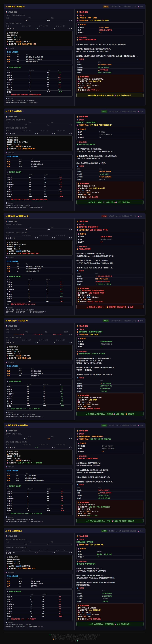Click the flame icon beside 资本意图版 in 巴拿马 vs 英格兰 card
Screen dimensions: 152x644
tap(77, 117)
